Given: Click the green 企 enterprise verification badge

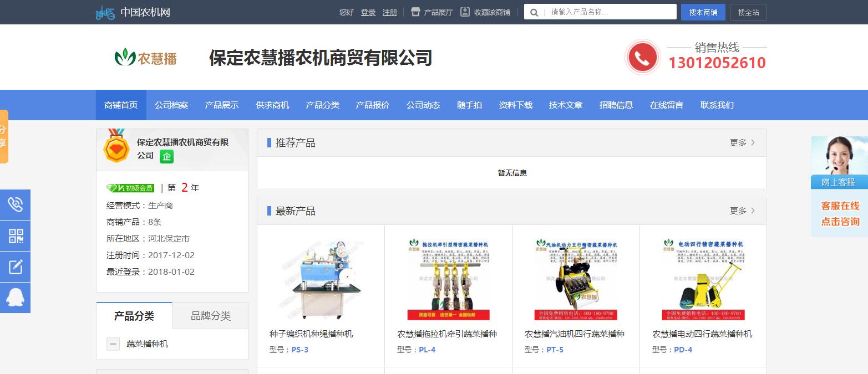Looking at the screenshot, I should [166, 156].
